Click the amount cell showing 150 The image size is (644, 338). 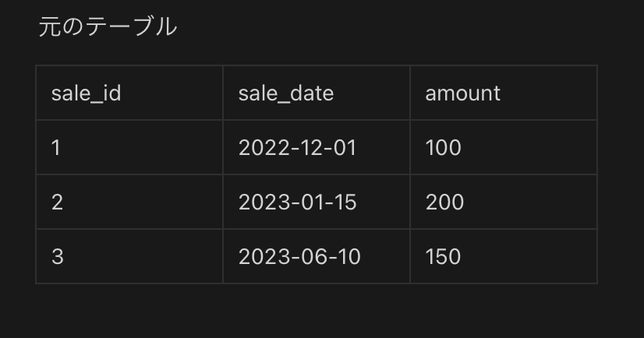click(504, 256)
